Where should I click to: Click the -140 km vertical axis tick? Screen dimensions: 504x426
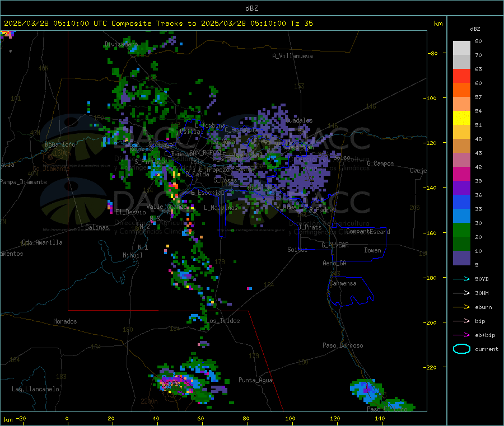click(x=431, y=188)
